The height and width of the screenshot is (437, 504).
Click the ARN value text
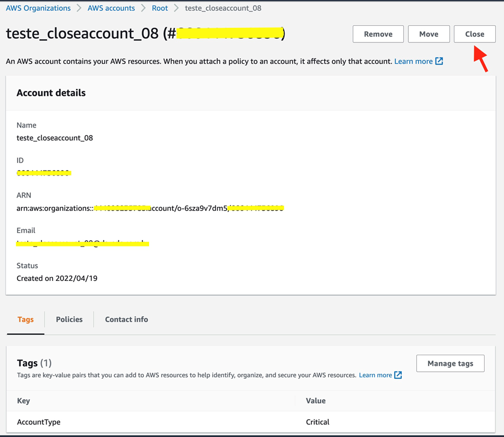click(x=150, y=208)
